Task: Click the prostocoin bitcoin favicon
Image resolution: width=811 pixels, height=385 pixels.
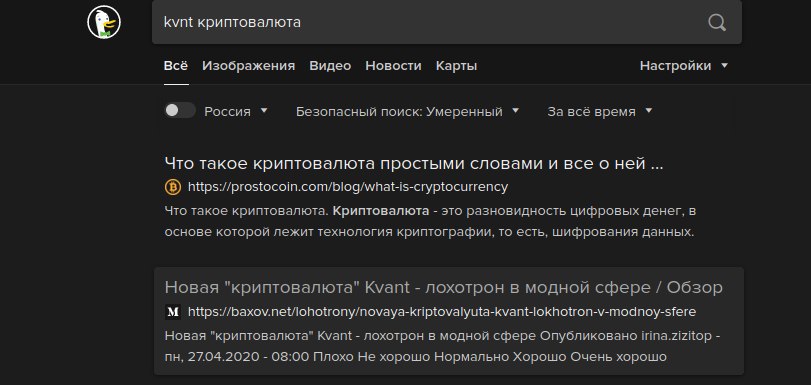Action: point(173,187)
